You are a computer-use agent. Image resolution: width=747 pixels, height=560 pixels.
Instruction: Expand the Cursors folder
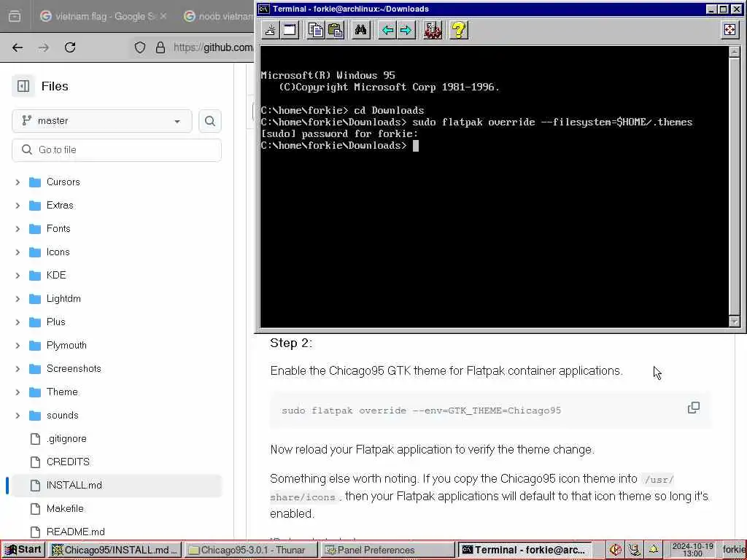(x=18, y=182)
